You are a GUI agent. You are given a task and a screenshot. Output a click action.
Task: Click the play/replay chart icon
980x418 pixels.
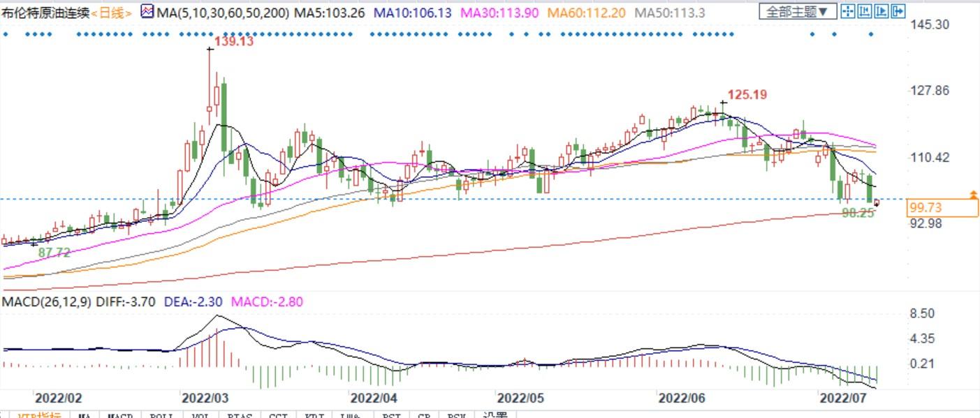(882, 11)
